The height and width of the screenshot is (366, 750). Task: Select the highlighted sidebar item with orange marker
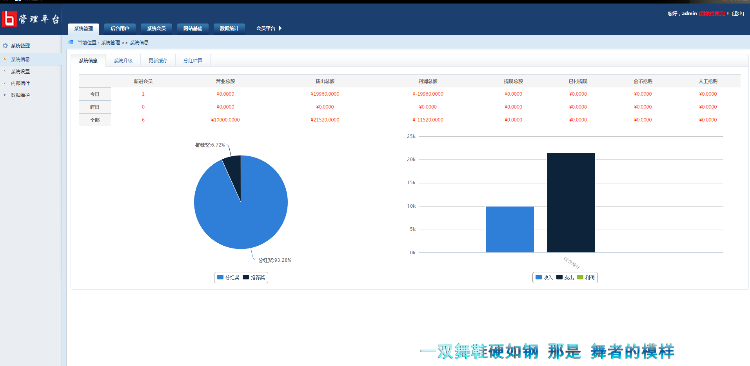[31, 59]
